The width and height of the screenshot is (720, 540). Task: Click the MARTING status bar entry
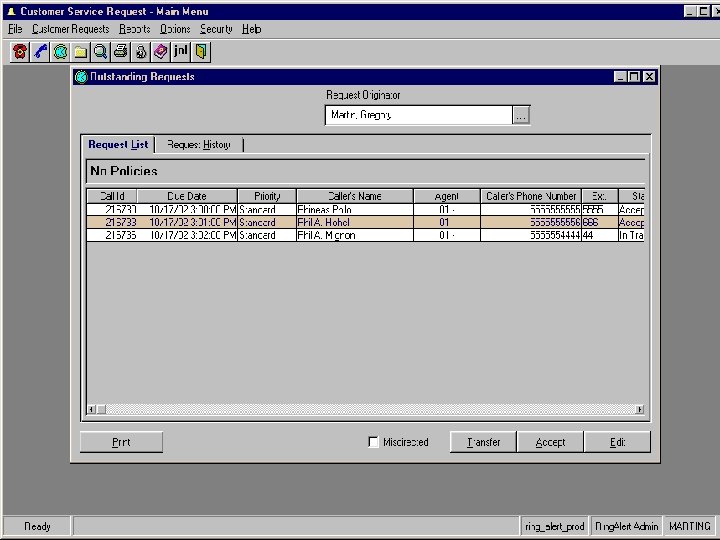(x=690, y=526)
